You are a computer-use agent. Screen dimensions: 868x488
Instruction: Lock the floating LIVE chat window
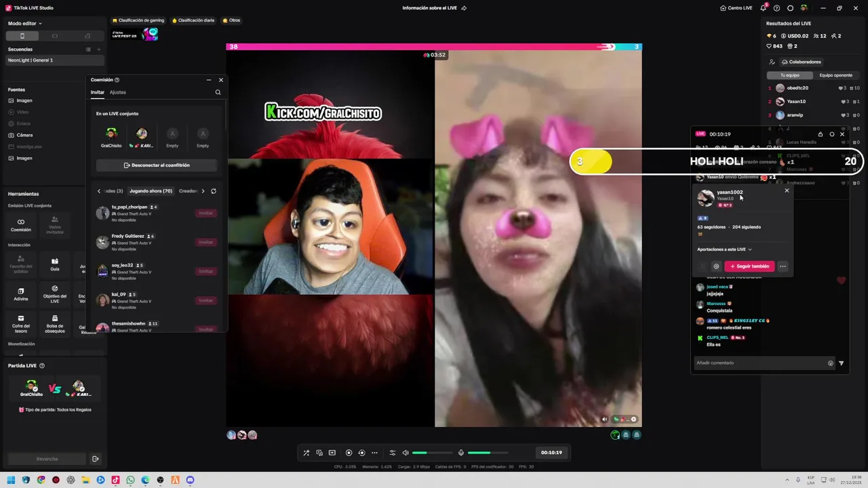pyautogui.click(x=821, y=134)
